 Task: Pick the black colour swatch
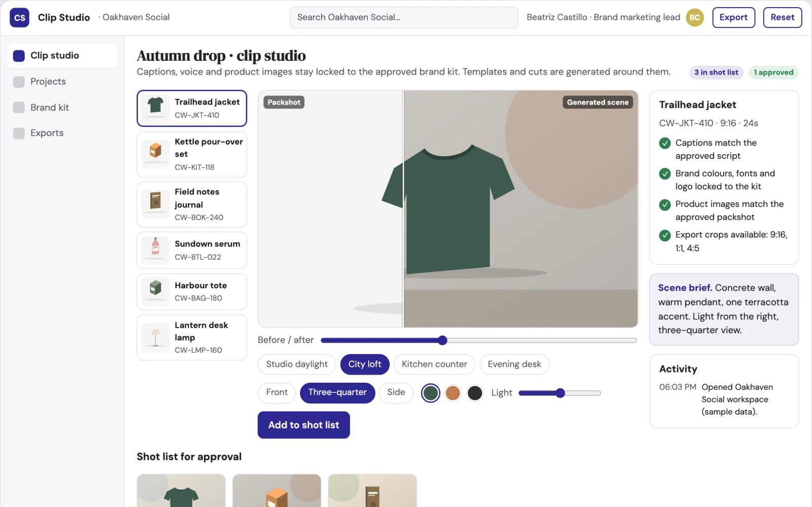pos(475,393)
